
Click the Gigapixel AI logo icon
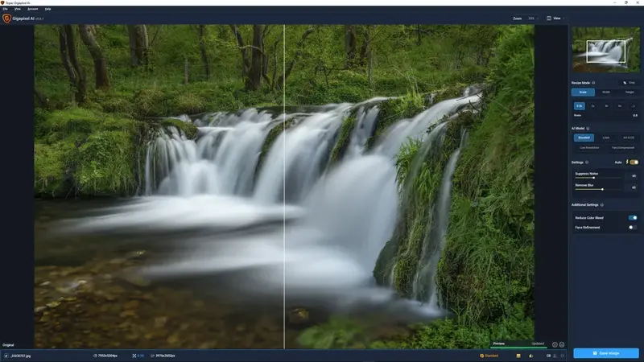[x=6, y=19]
